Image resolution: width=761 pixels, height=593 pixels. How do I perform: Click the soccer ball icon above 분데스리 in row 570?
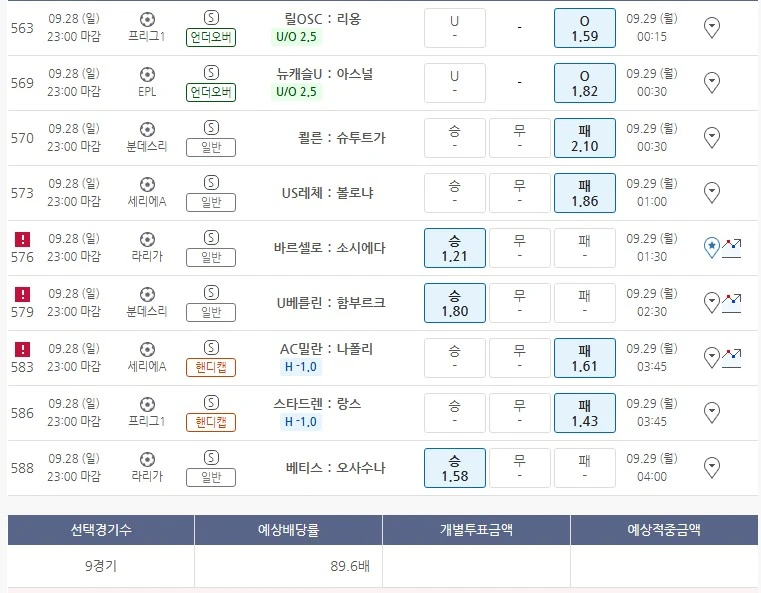(x=148, y=129)
